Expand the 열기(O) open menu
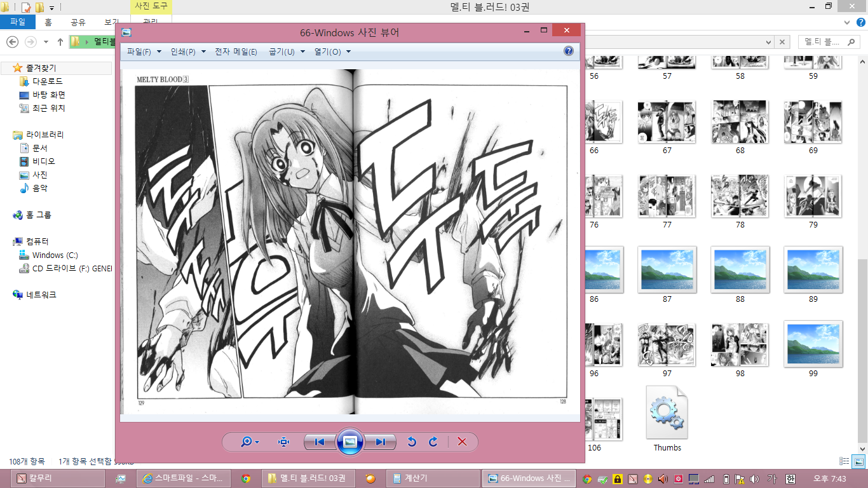Screen dimensions: 868x488 coord(332,52)
